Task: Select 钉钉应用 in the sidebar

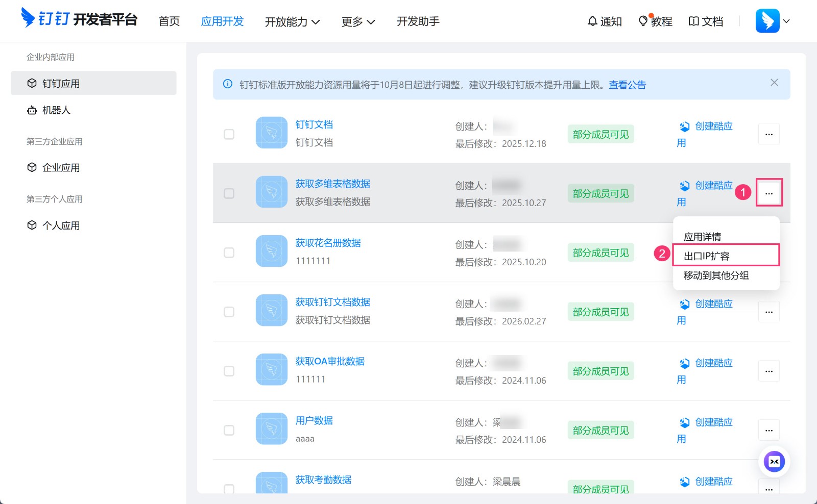Action: (x=93, y=83)
